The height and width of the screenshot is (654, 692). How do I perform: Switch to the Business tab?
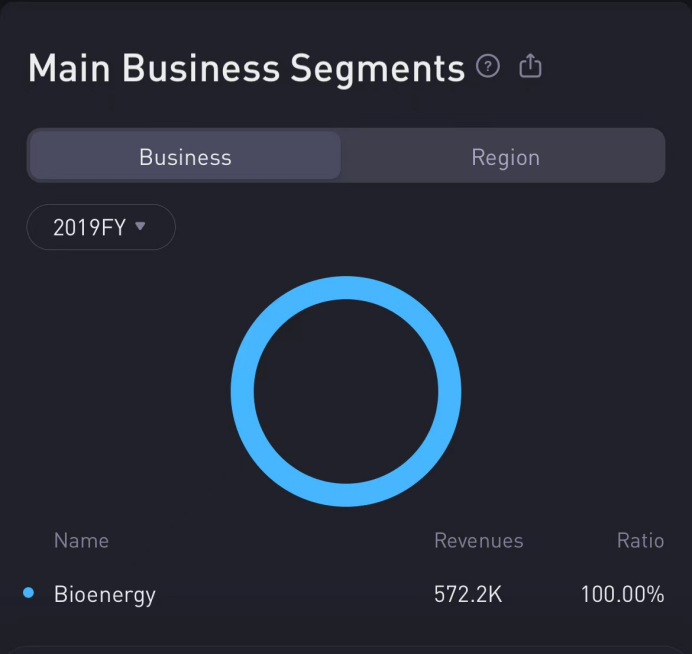tap(185, 157)
